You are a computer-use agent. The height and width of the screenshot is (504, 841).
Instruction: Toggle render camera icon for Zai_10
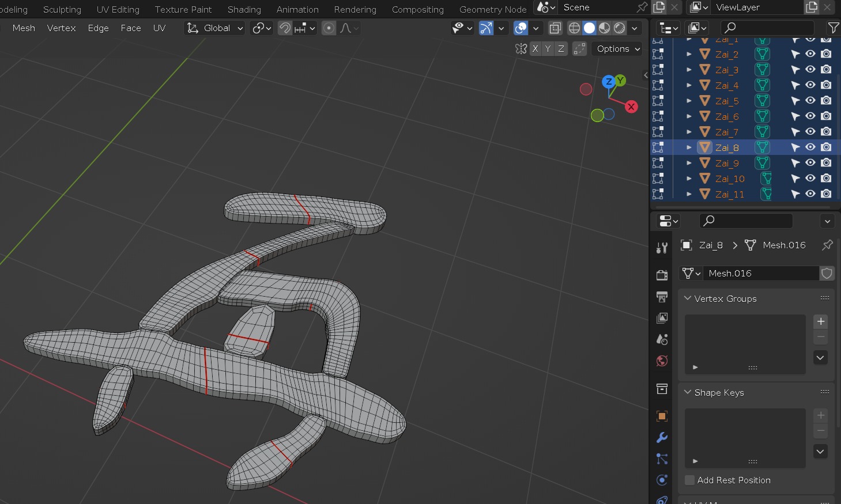pyautogui.click(x=826, y=179)
